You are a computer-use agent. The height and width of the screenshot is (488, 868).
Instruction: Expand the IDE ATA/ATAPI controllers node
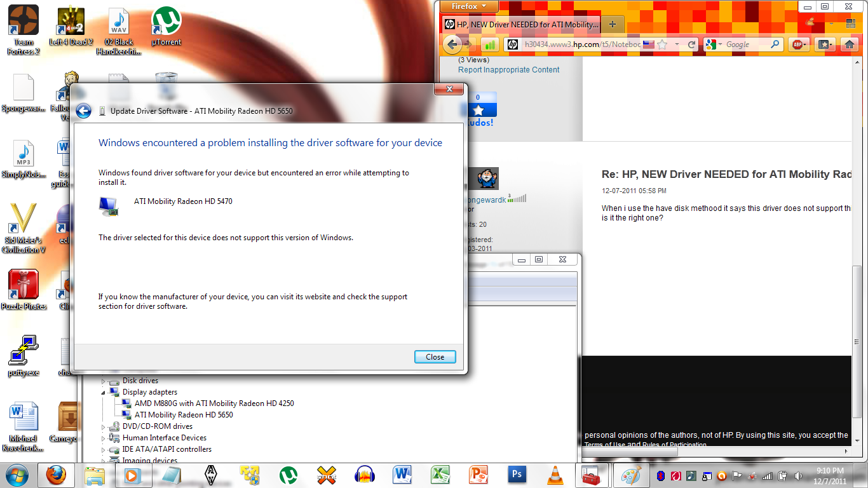pyautogui.click(x=104, y=449)
